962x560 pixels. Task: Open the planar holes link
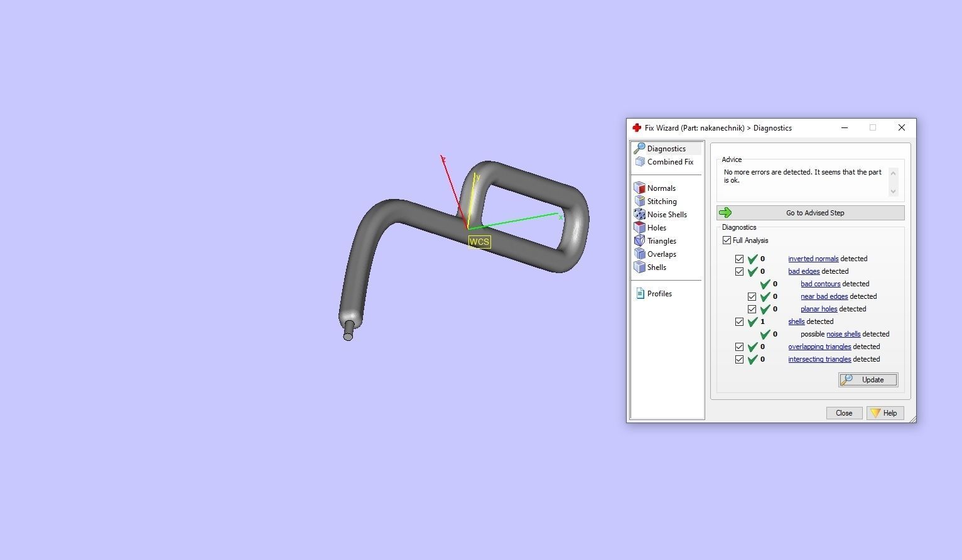pos(819,309)
